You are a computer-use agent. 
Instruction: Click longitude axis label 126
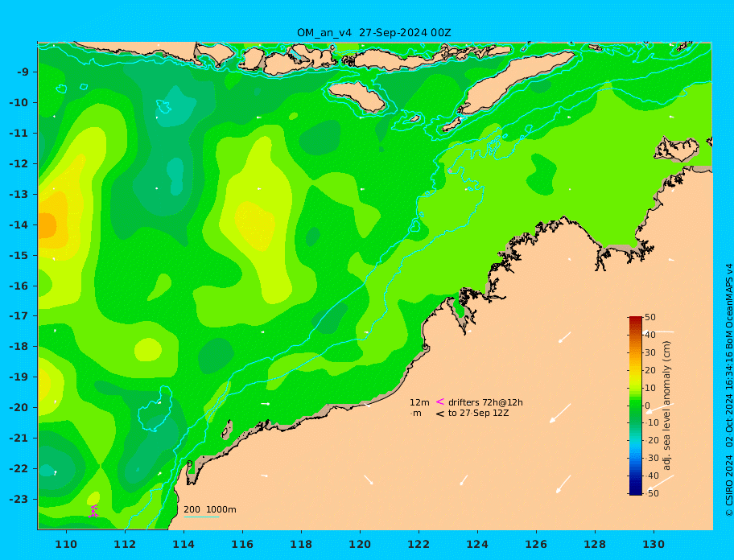[536, 544]
